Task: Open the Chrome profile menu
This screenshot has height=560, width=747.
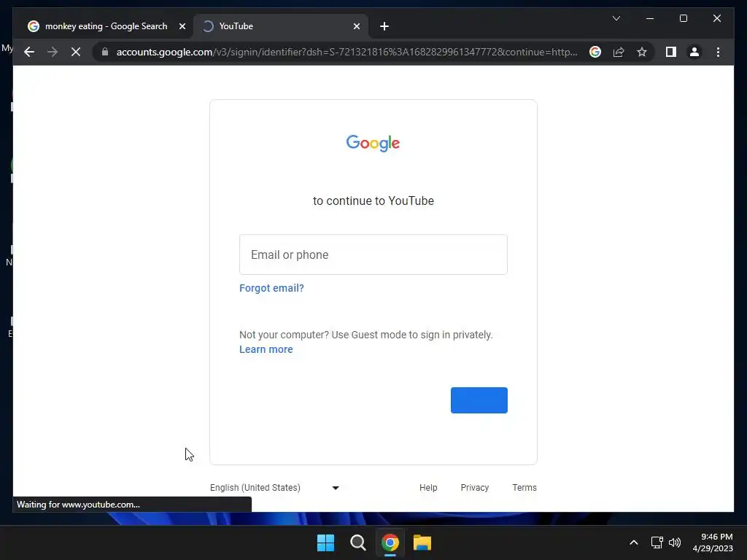Action: [694, 52]
